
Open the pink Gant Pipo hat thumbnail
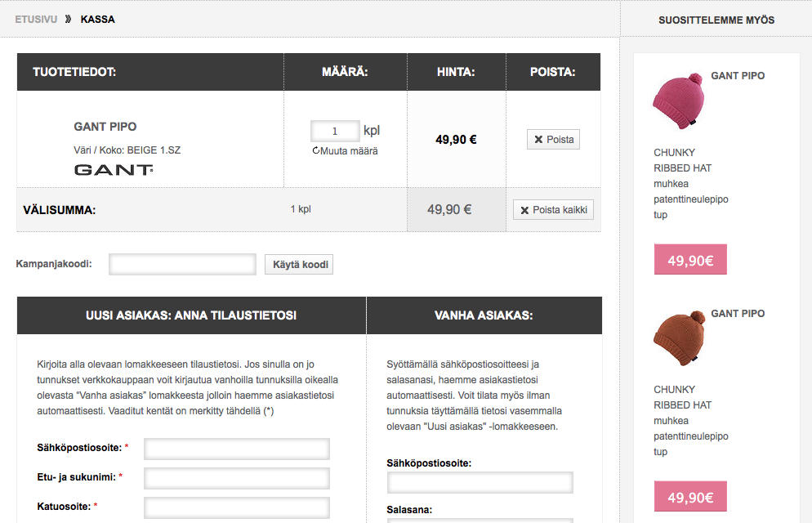point(679,101)
